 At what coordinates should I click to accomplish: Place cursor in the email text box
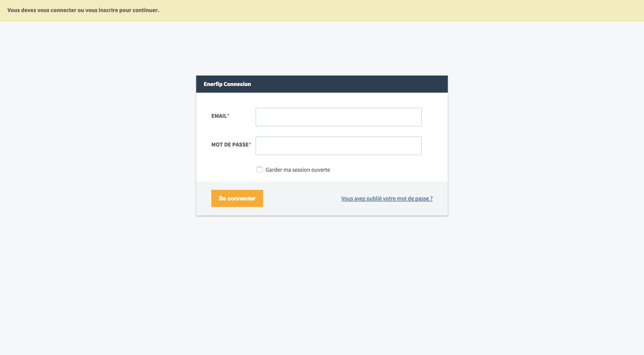click(x=338, y=117)
